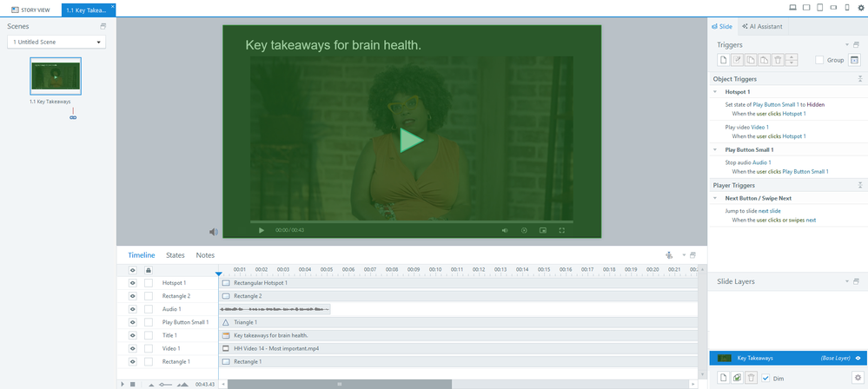
Task: Stop the timeline preview
Action: point(132,384)
